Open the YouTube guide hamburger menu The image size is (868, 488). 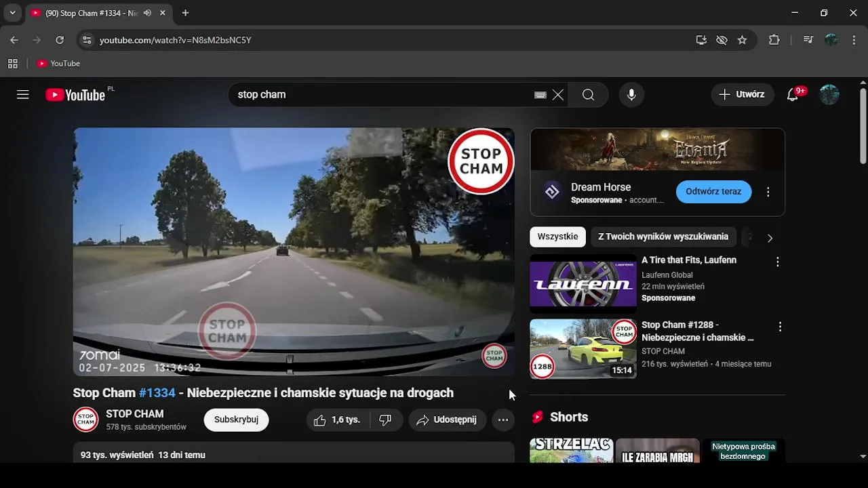[23, 95]
